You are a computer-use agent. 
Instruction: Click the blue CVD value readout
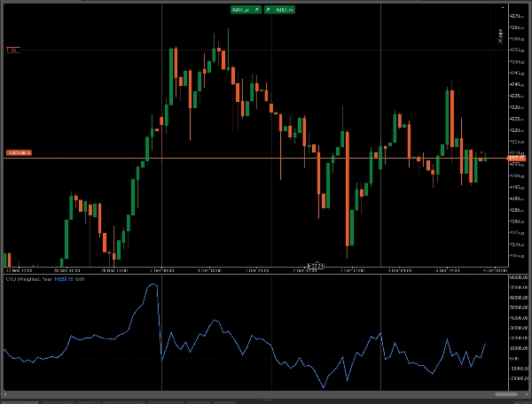[x=63, y=279]
